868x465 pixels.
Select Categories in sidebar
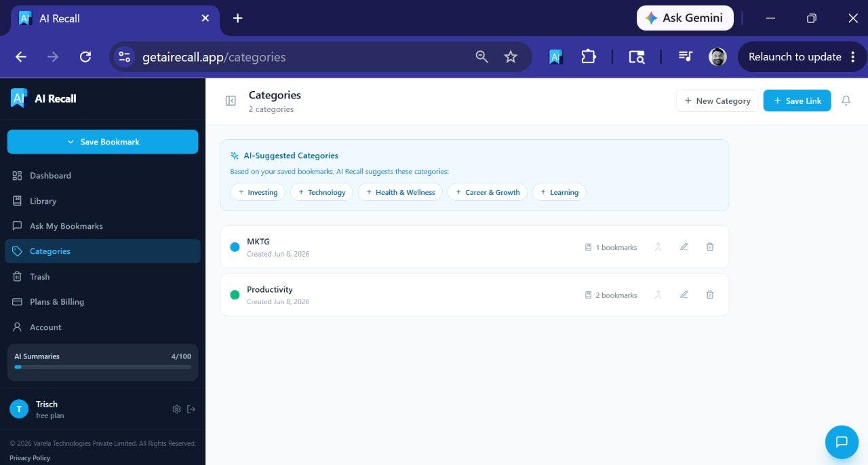pos(102,251)
